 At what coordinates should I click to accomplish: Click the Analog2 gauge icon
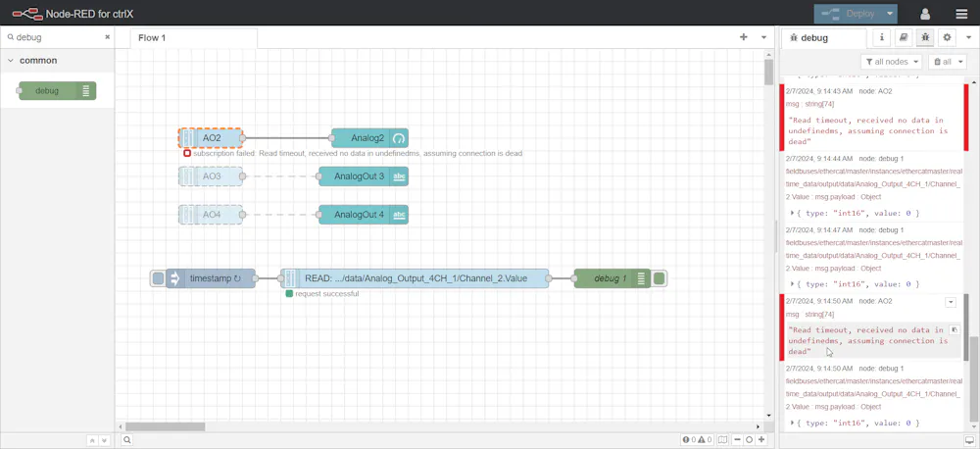[399, 138]
